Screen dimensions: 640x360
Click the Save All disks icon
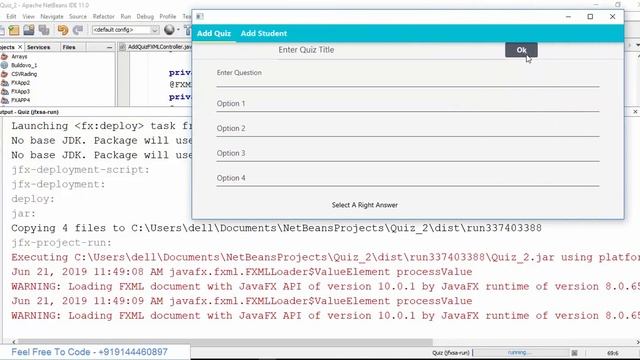(29, 30)
